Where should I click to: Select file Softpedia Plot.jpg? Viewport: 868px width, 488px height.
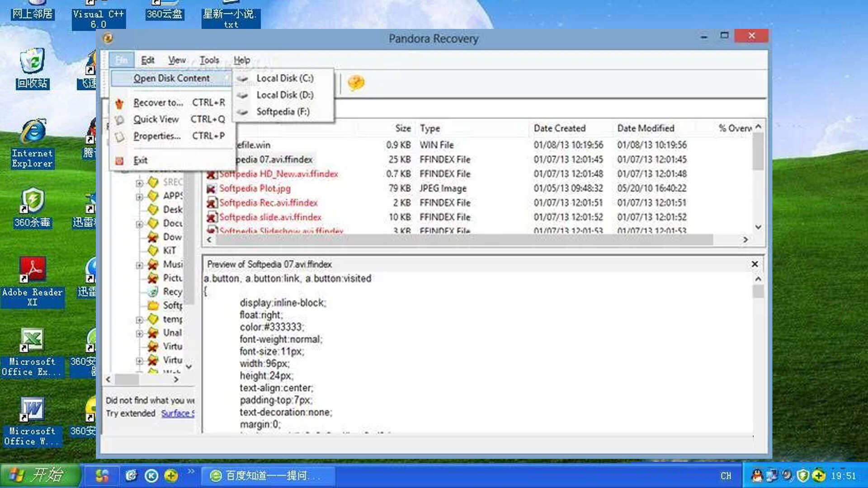[255, 188]
